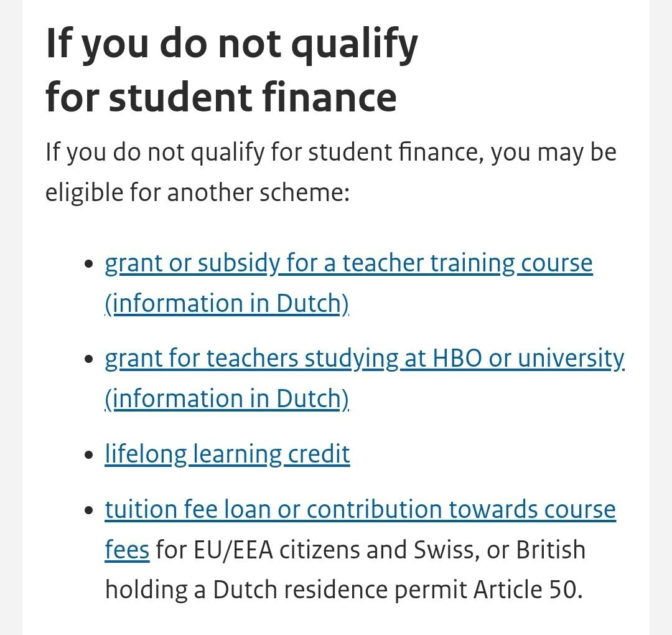Open grant for teachers studying at HBO link

(x=364, y=359)
